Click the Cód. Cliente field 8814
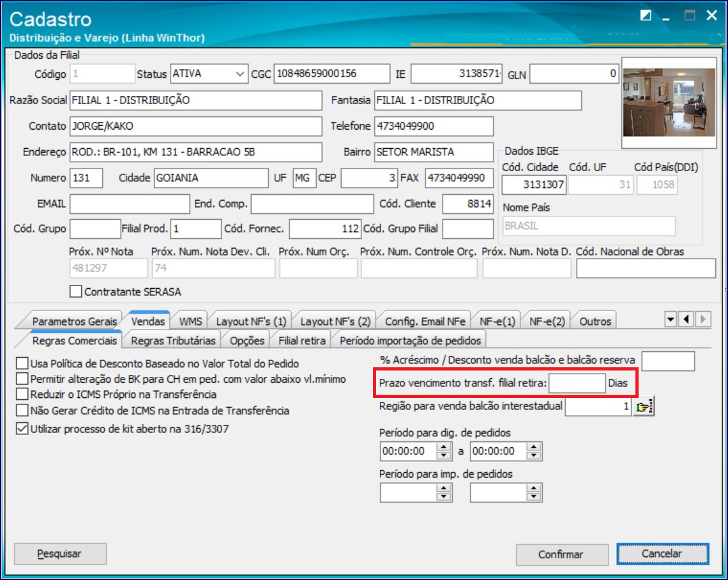Viewport: 728px width, 580px height. pos(467,204)
